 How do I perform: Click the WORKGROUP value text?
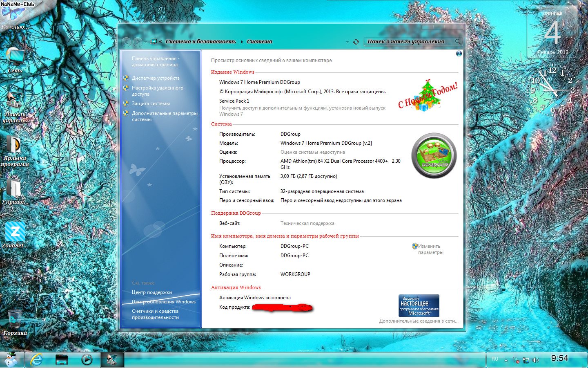coord(295,274)
